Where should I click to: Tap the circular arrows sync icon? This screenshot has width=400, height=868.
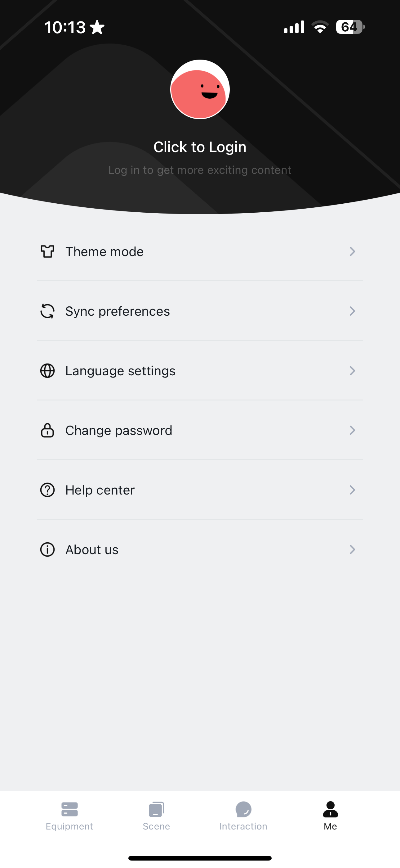(47, 311)
